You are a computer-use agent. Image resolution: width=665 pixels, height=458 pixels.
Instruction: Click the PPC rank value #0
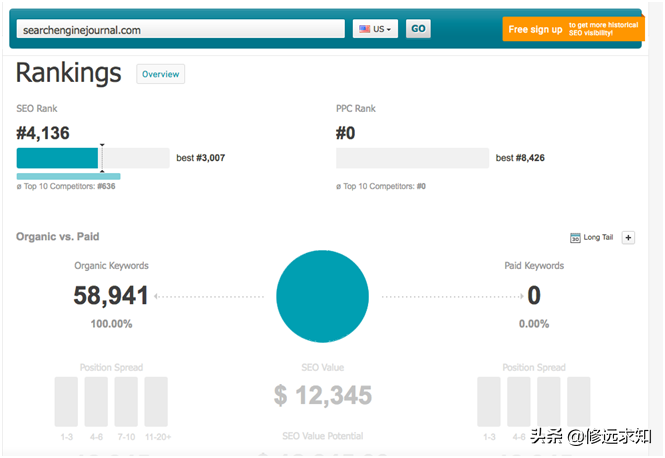tap(345, 133)
